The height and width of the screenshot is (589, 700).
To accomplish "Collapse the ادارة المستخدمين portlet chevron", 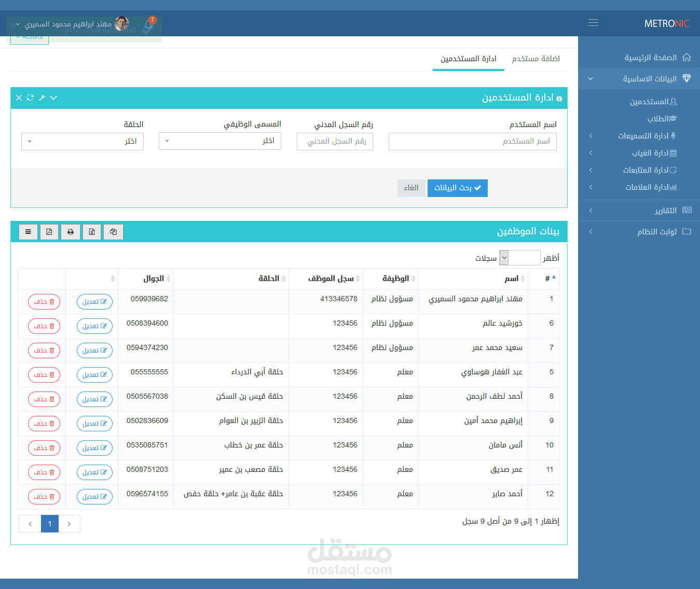I will [53, 97].
